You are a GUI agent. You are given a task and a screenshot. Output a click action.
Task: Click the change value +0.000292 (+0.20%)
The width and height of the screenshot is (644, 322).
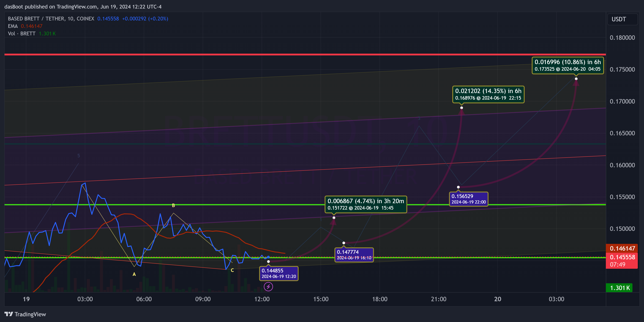pos(145,19)
